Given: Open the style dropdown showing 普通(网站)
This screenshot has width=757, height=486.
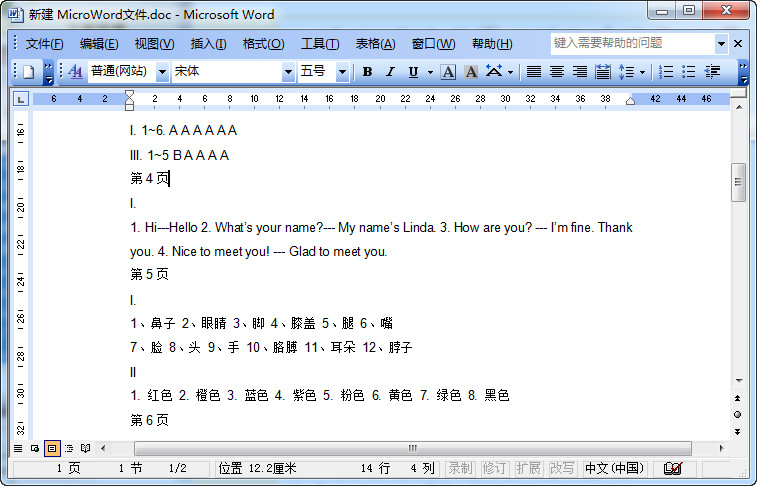Looking at the screenshot, I should tap(163, 72).
